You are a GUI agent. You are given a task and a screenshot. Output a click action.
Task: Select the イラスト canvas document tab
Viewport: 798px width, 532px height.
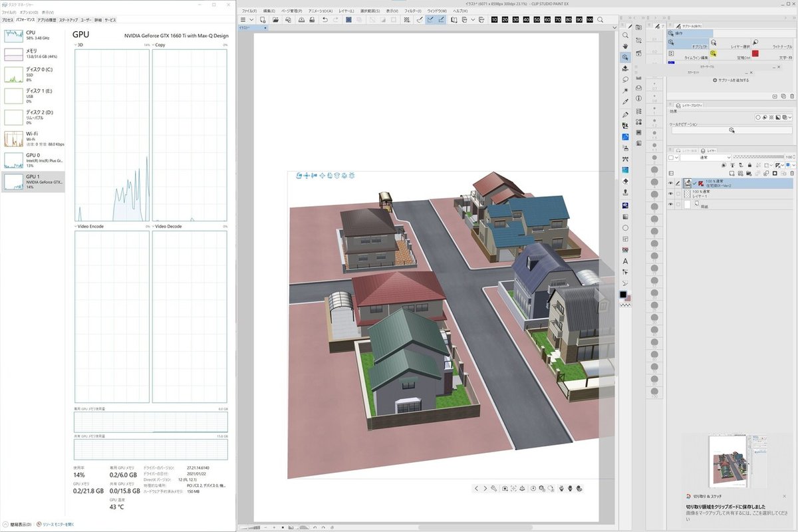(x=253, y=29)
